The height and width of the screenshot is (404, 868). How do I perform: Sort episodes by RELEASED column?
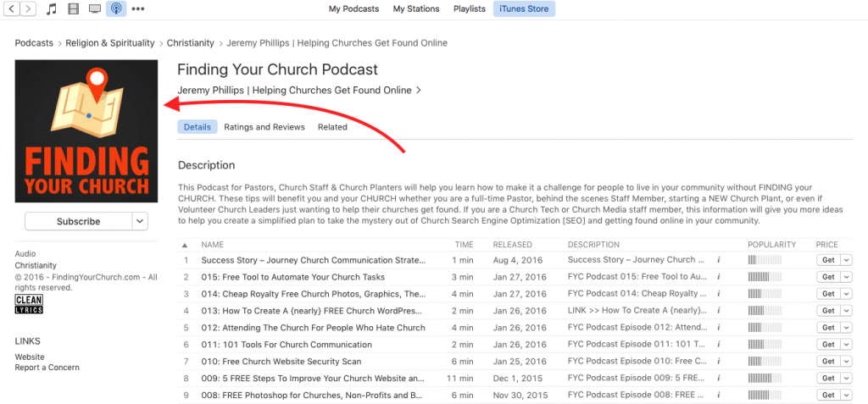(513, 245)
